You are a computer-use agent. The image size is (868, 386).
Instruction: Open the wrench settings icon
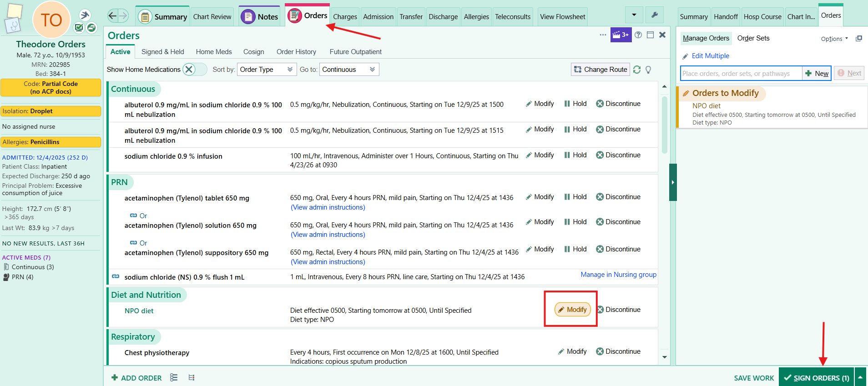click(x=655, y=15)
